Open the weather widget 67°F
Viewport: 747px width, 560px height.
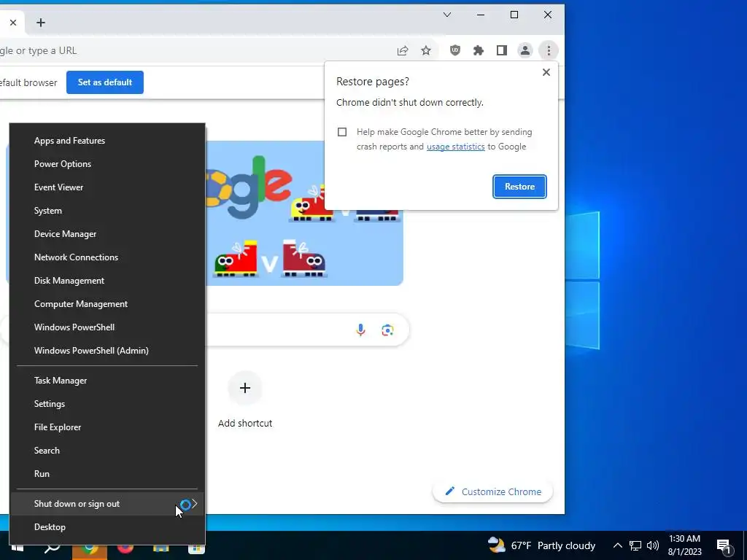point(542,545)
